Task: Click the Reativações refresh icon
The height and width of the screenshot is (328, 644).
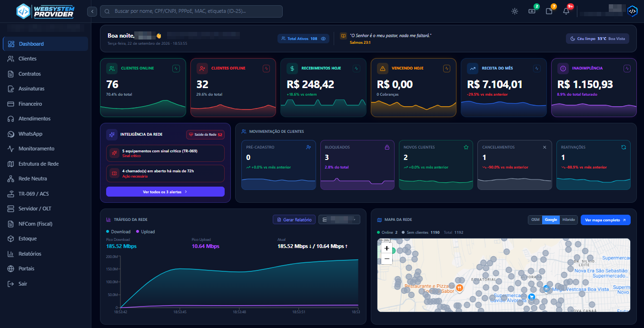Action: pos(624,148)
